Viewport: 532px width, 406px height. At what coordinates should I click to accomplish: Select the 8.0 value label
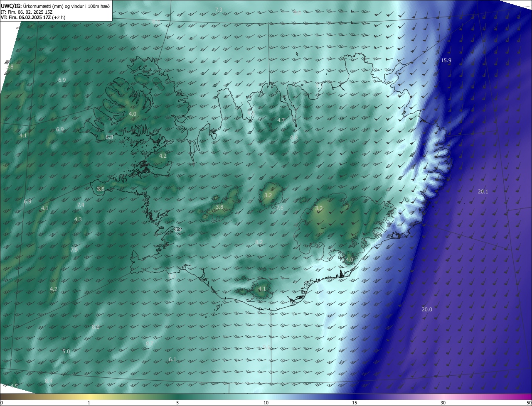[96, 327]
